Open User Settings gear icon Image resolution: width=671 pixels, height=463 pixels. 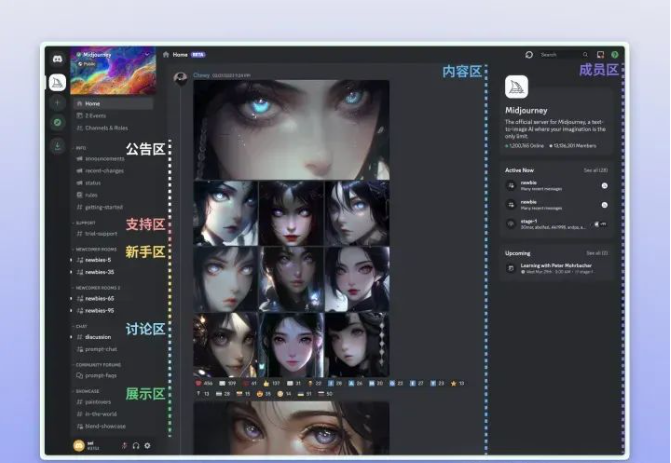pos(147,445)
